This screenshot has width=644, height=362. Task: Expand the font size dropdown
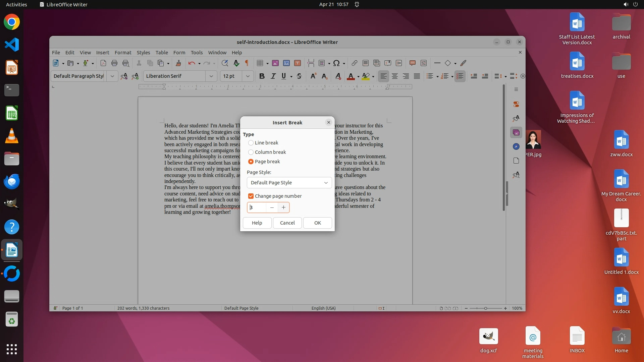(x=248, y=76)
